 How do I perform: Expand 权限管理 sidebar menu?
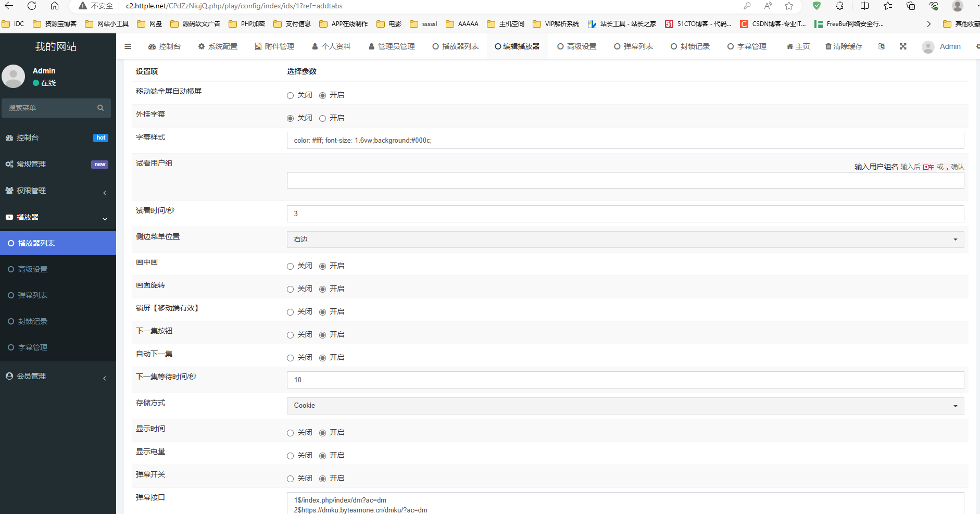click(x=58, y=191)
